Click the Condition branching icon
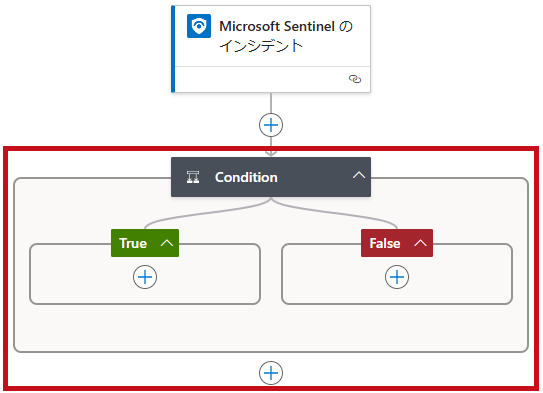Viewport: 543px width, 393px height. pos(193,177)
